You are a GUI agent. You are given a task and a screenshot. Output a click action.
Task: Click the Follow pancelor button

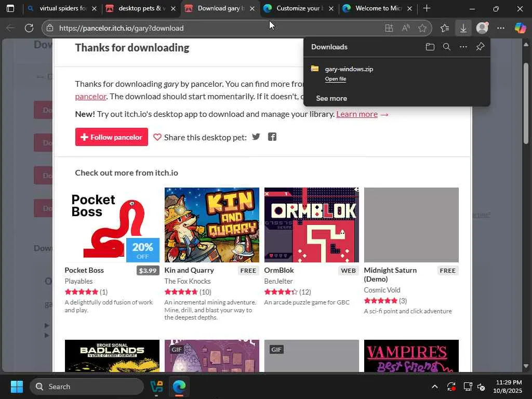[x=112, y=137]
